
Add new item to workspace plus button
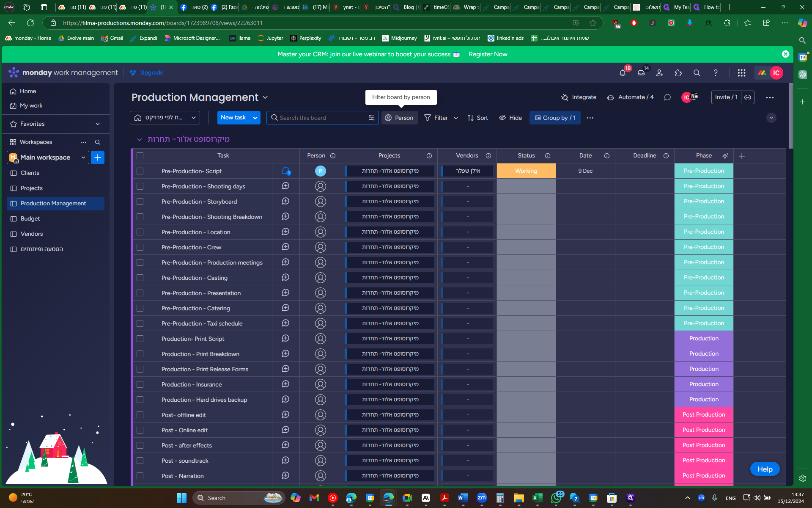pos(98,157)
